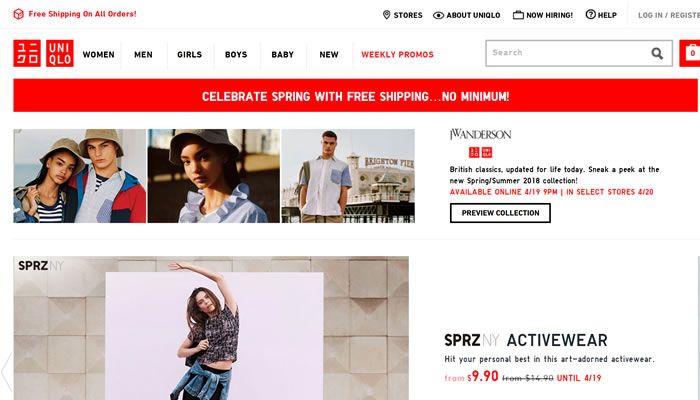Select Weekly Promos in navigation
The image size is (700, 400).
click(397, 54)
